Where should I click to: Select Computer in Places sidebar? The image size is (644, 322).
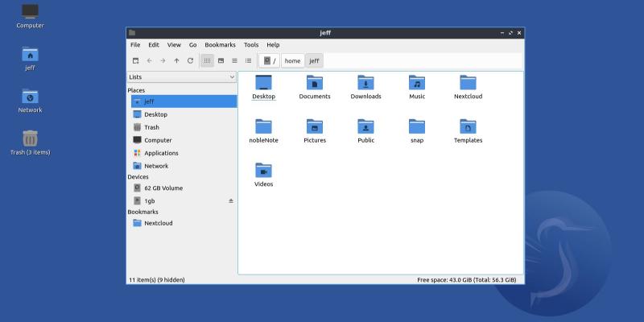(x=184, y=140)
